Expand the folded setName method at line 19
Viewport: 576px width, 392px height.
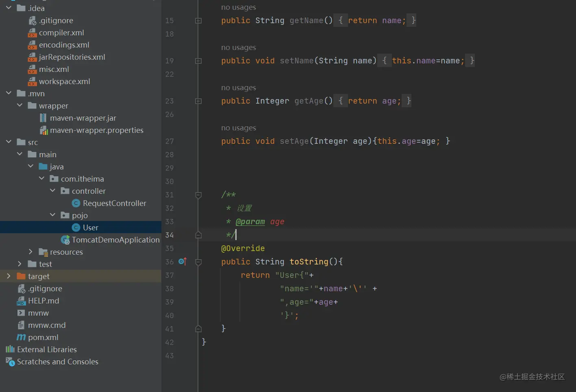[198, 61]
